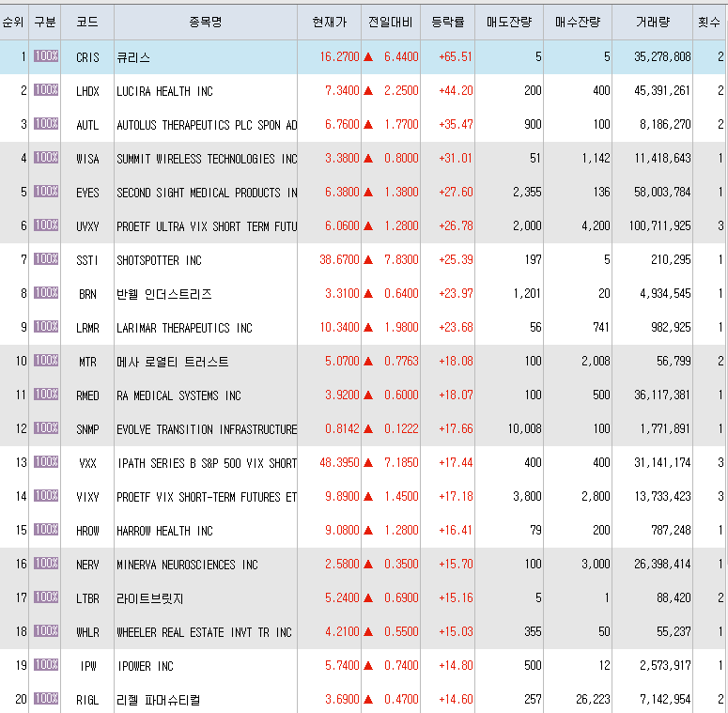Click the buy balance value 26,223
Image resolution: width=728 pixels, height=713 pixels.
pos(593,700)
